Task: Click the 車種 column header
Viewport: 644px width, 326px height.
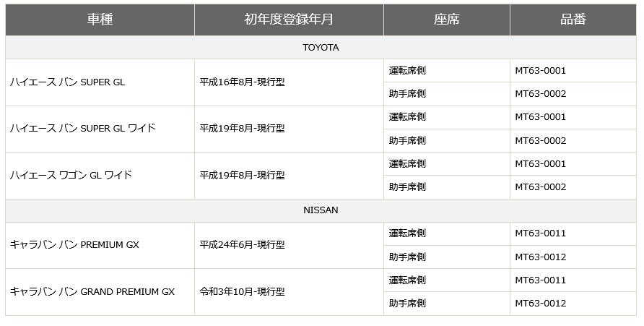Action: click(100, 20)
